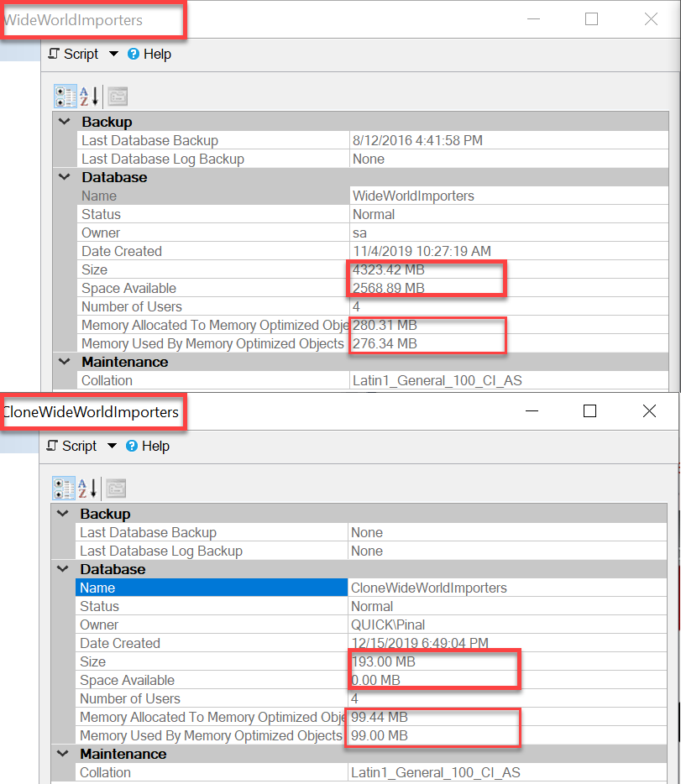Select Status row in WideWorldImporters window

pos(373,215)
